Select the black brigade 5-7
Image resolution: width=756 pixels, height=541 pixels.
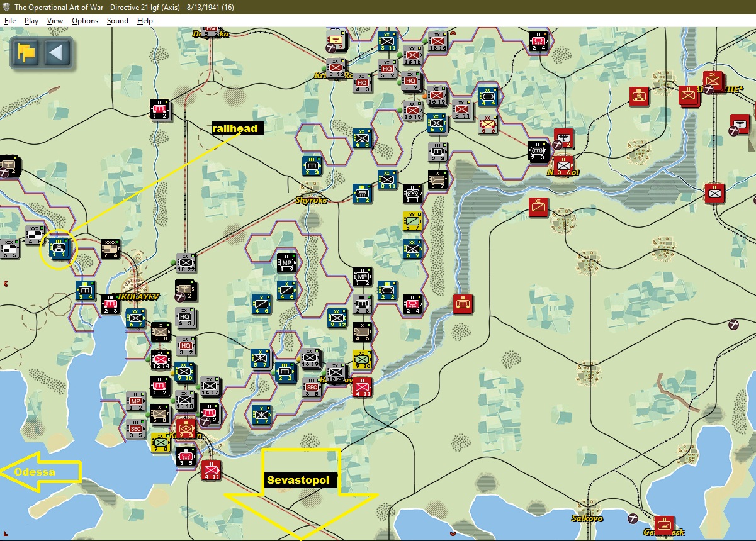(x=437, y=179)
